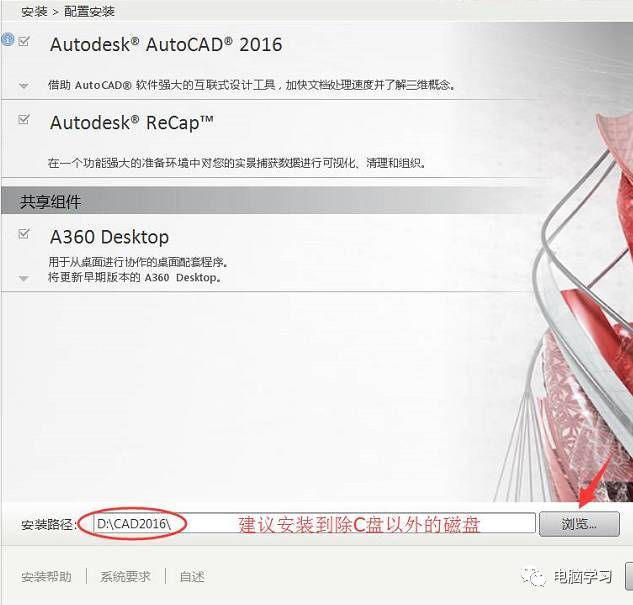This screenshot has height=605, width=633.
Task: Click the 共享组件 section header
Action: (x=51, y=201)
